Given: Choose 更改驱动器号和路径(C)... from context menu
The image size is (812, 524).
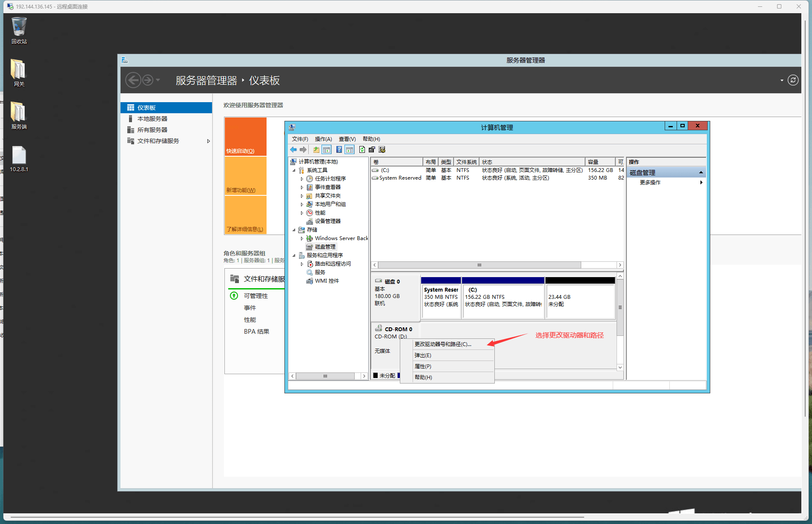Looking at the screenshot, I should 443,344.
